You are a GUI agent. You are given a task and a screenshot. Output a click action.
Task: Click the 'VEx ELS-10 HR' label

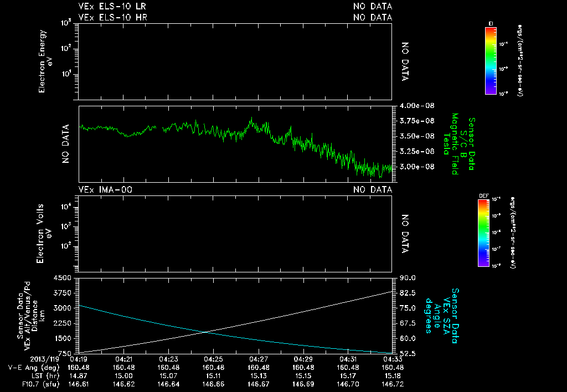112,17
